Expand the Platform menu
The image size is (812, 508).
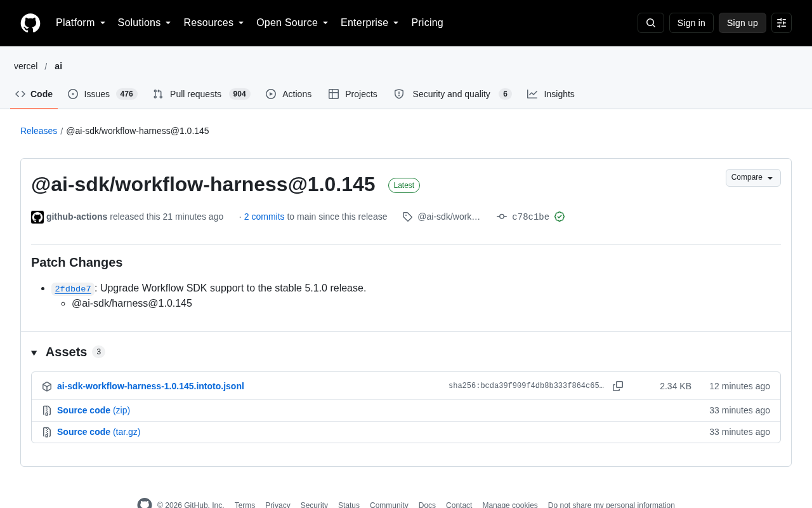81,23
